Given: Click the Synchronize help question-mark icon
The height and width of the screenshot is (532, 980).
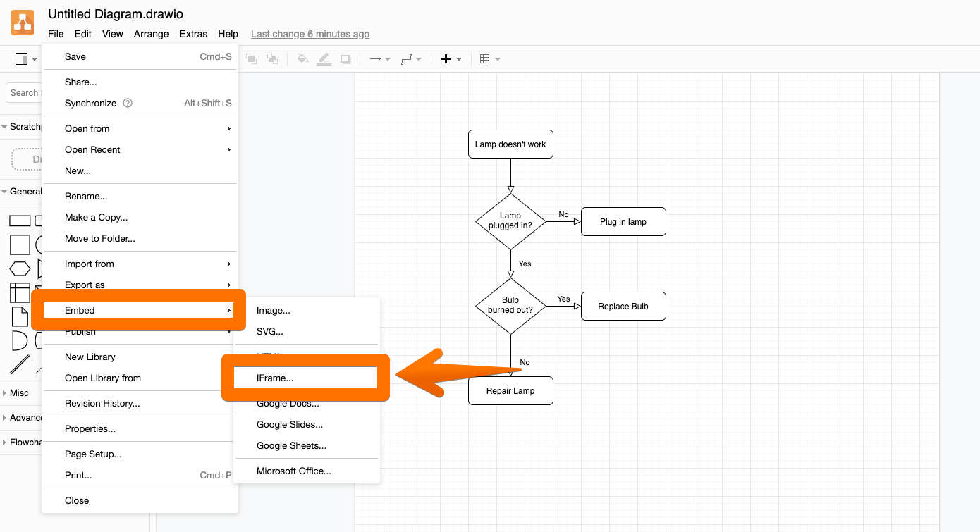Looking at the screenshot, I should [x=128, y=103].
